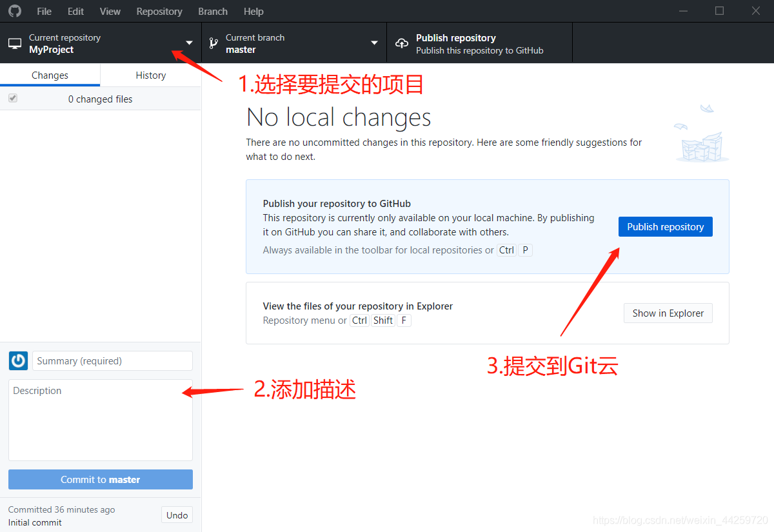This screenshot has width=774, height=532.
Task: Click the Shift key badge near Repository menu
Action: (x=382, y=320)
